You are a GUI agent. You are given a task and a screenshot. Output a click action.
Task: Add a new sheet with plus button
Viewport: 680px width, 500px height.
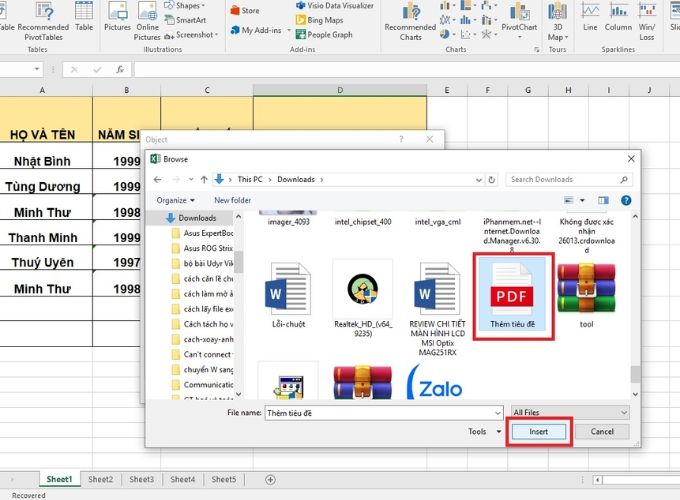point(270,480)
